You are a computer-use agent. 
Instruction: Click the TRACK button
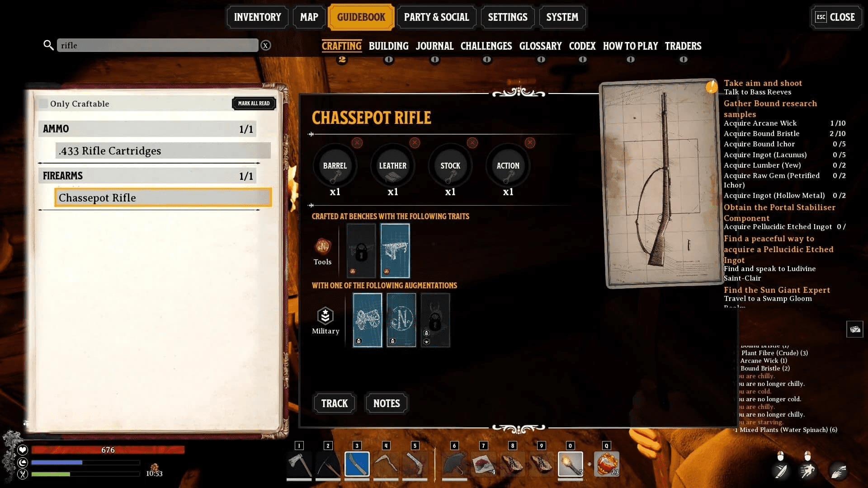point(333,404)
